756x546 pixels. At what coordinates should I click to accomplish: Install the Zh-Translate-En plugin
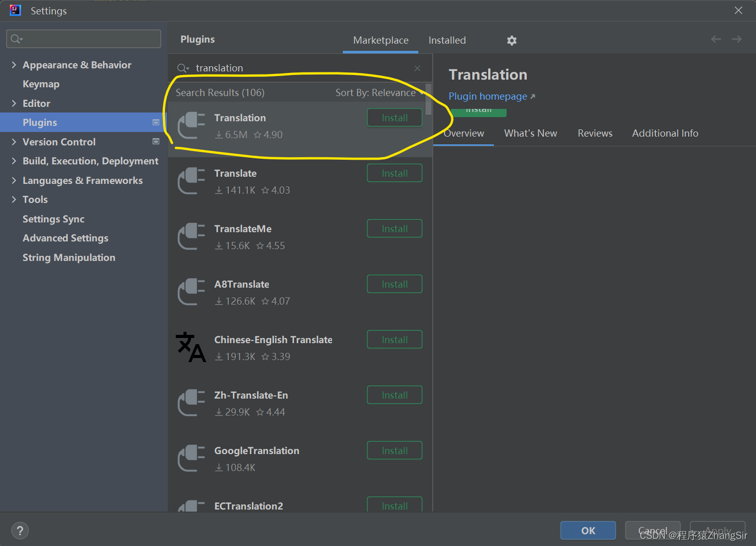coord(395,395)
